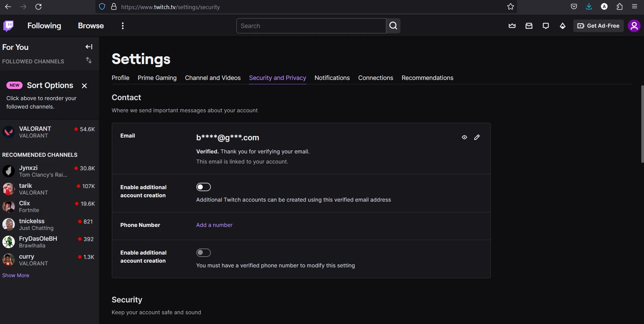The height and width of the screenshot is (324, 644).
Task: Click the Jynxzi channel avatar
Action: pos(9,171)
